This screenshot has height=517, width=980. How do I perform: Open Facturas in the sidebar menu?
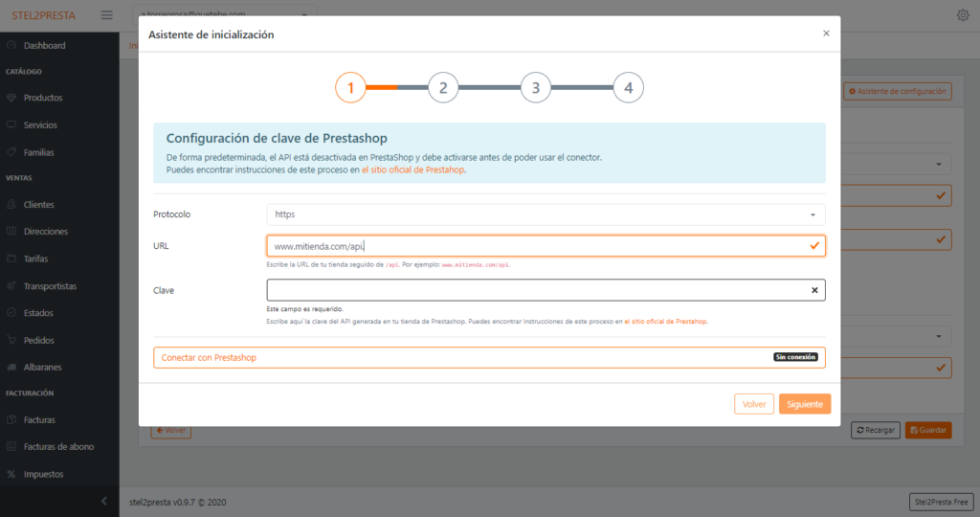pyautogui.click(x=41, y=420)
